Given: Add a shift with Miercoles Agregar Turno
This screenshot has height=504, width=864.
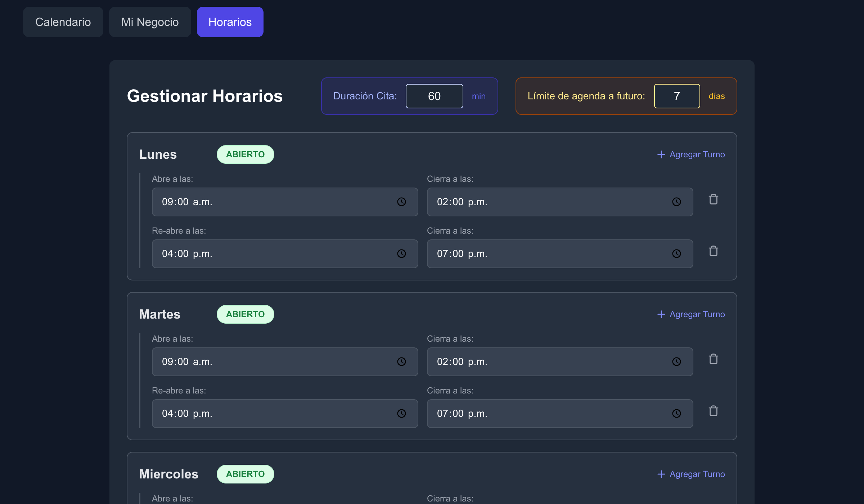Looking at the screenshot, I should [691, 474].
